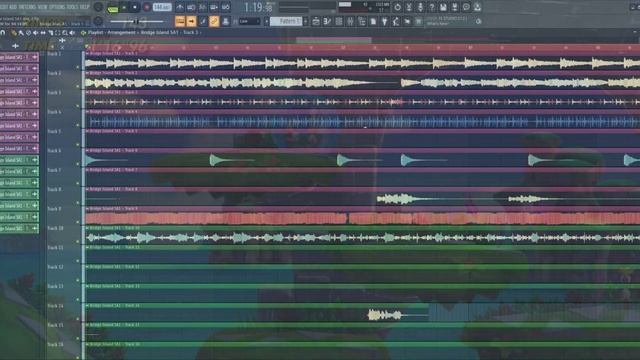640x360 pixels.
Task: Toggle wait for input icon
Action: (x=191, y=7)
